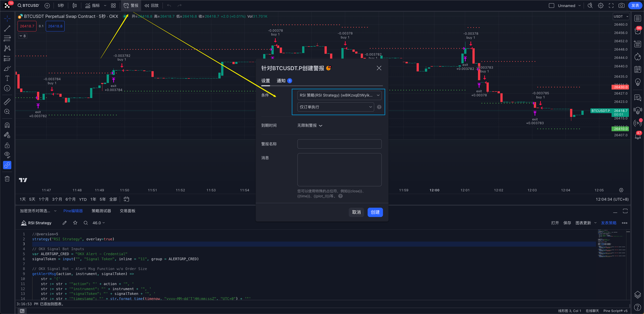This screenshot has height=314, width=644.
Task: Click the 警报名称 input field
Action: [339, 144]
